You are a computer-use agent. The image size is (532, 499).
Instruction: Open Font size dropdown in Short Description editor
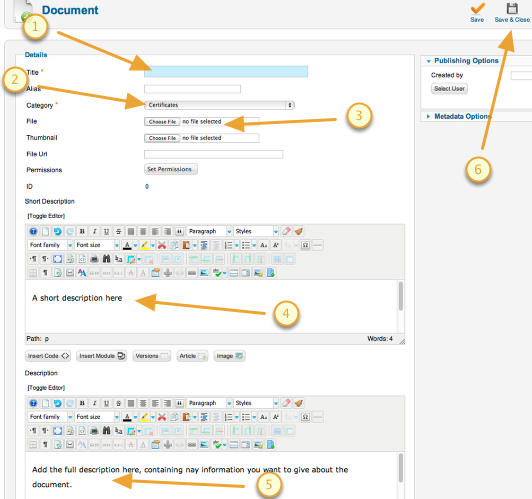[97, 245]
